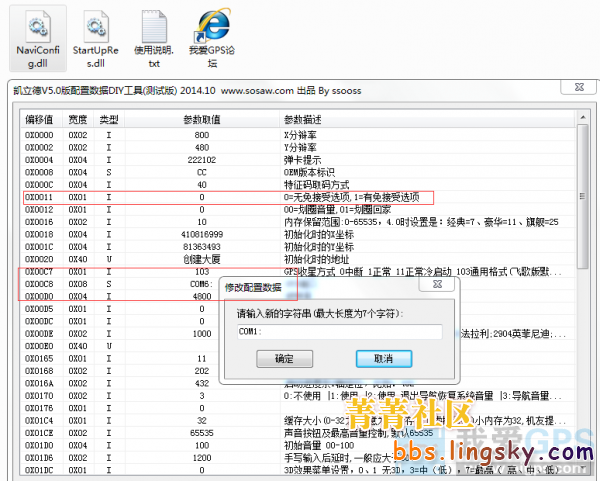Select row 0X01D0 初始音量
Screen dimensions: 600x481
[x=298, y=445]
